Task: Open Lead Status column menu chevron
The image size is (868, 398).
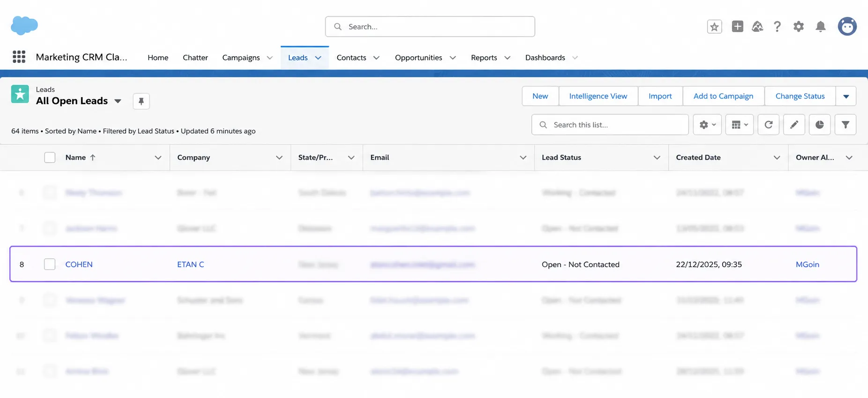Action: point(657,158)
